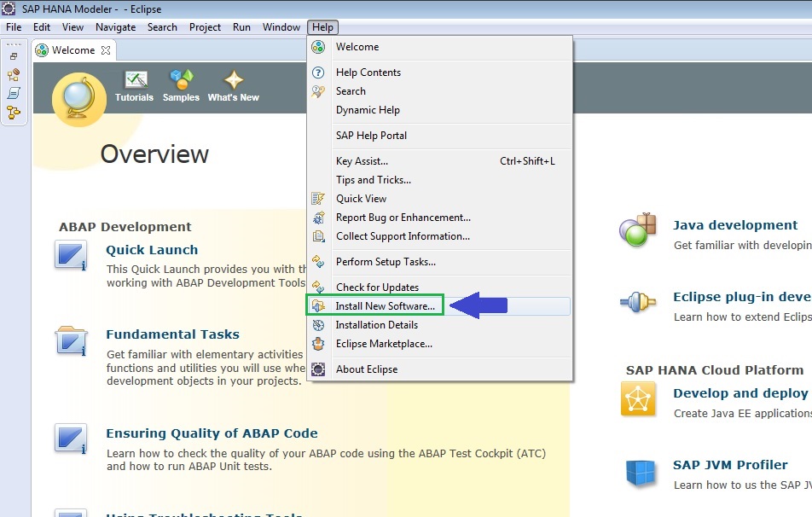Open the Project menu
Image resolution: width=812 pixels, height=517 pixels.
[205, 27]
